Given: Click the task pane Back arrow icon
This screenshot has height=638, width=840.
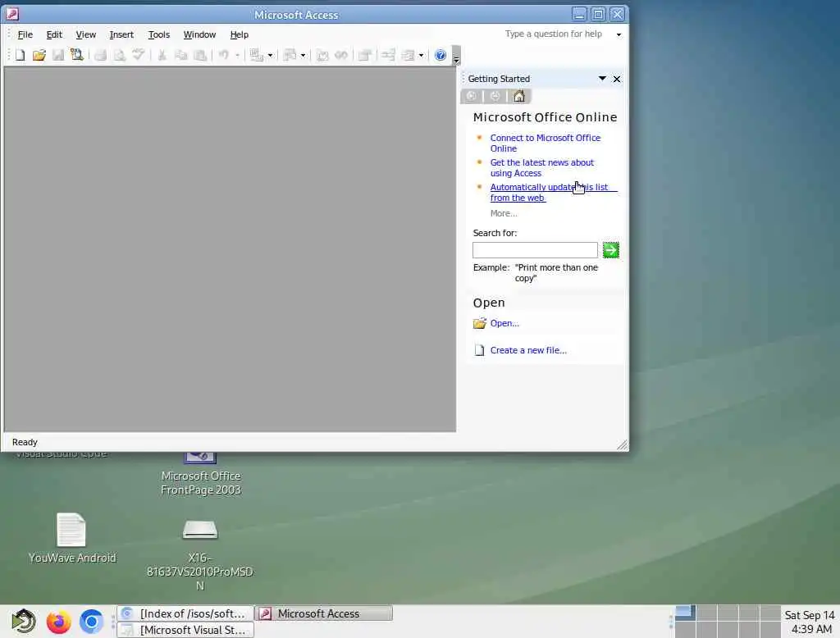Looking at the screenshot, I should click(472, 96).
